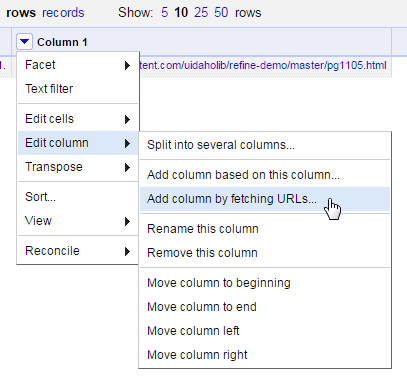407x383 pixels.
Task: Choose Move column left
Action: click(265, 331)
